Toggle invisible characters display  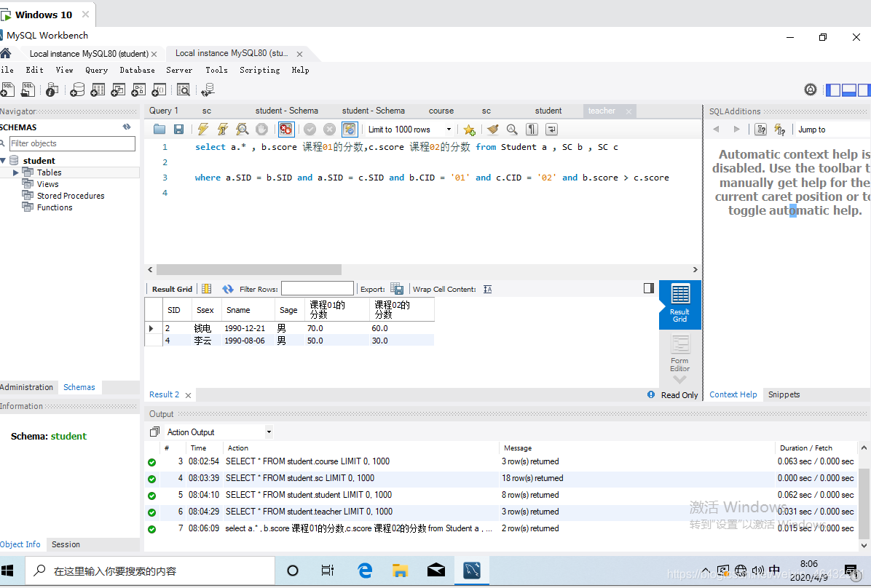point(532,130)
